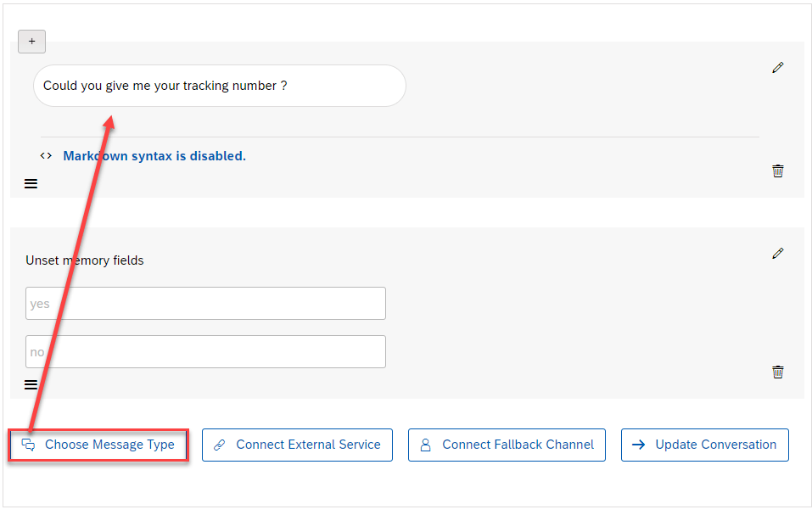Edit Unset memory fields with orange pencil

(x=777, y=253)
